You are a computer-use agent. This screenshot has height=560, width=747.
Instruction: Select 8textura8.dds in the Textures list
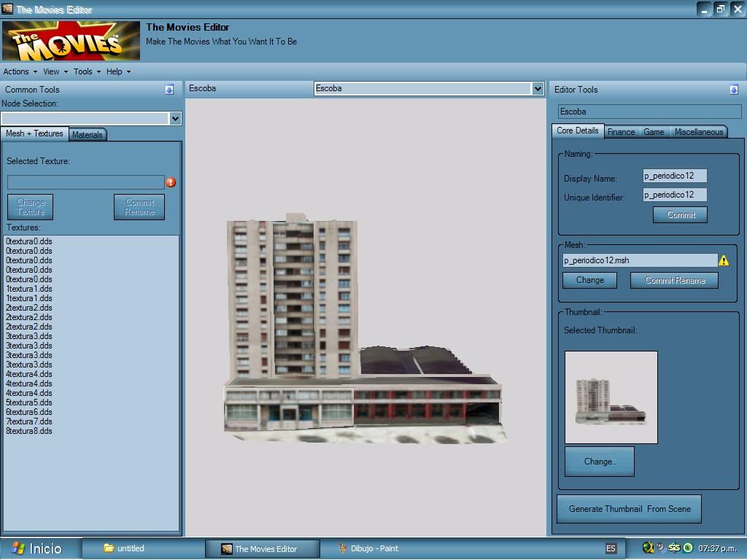click(x=29, y=432)
